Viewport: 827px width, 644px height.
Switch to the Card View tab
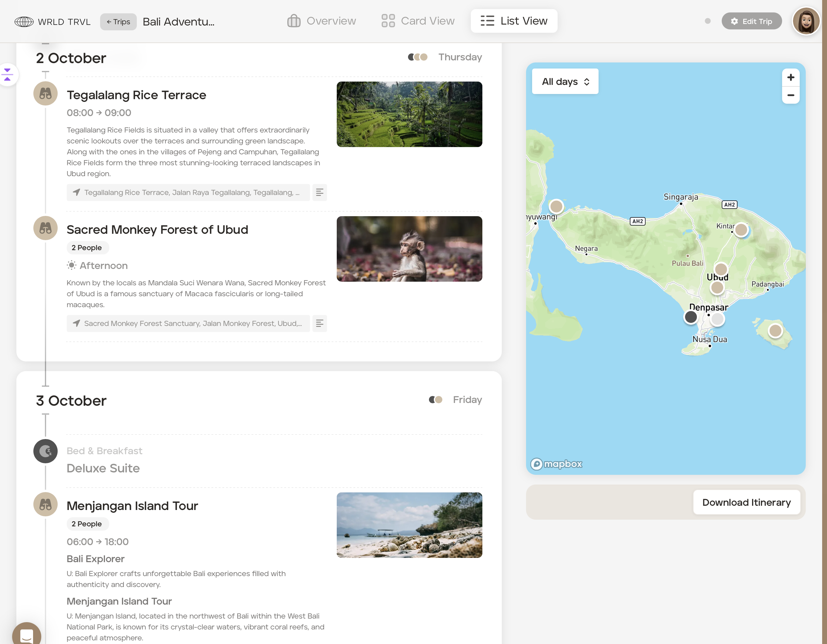418,21
